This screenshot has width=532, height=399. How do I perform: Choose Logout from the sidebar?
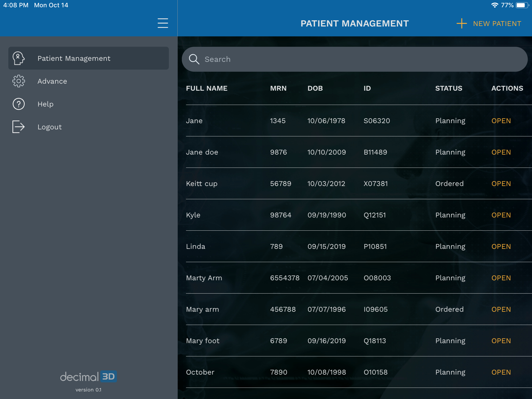[50, 127]
